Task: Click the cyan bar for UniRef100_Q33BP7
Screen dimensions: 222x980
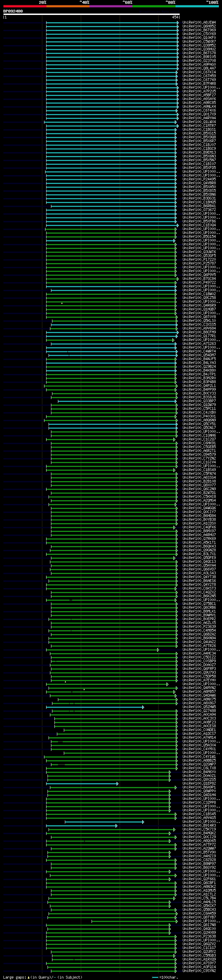Action: [118, 401]
